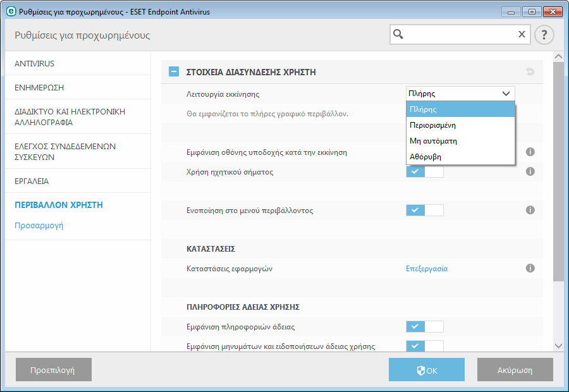Screen dimensions: 569x392
Task: Click the Λειτουργία εκκίνησης label
Action: pos(223,94)
